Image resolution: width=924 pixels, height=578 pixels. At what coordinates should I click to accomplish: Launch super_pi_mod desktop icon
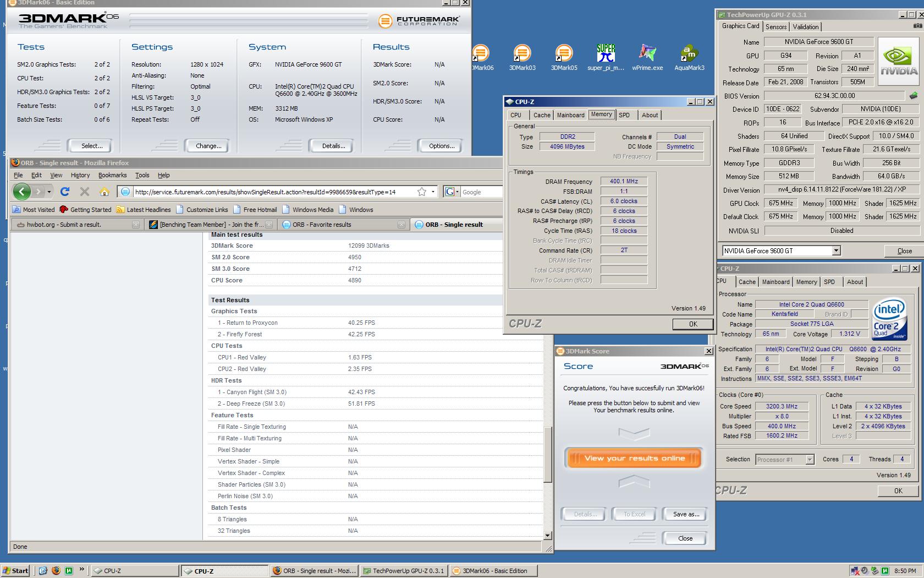pos(606,57)
